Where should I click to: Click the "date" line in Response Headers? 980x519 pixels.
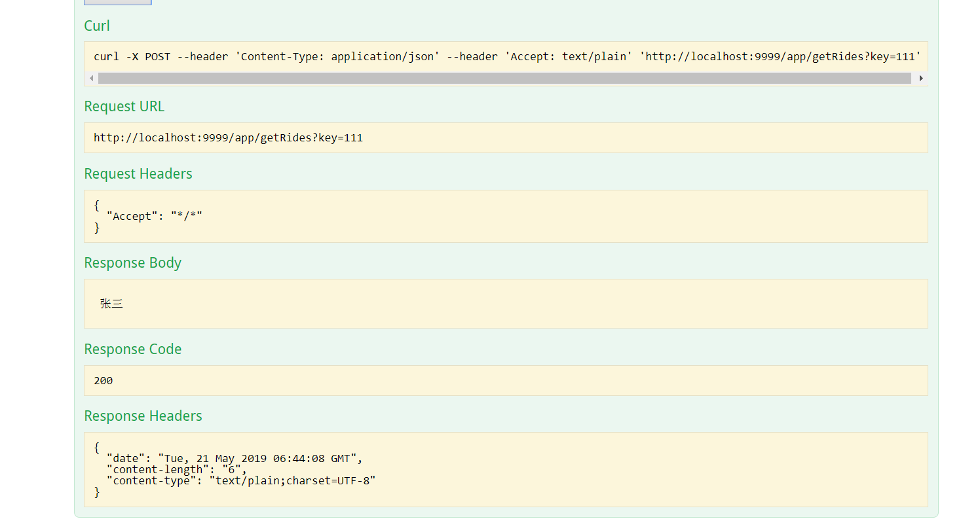pyautogui.click(x=235, y=458)
